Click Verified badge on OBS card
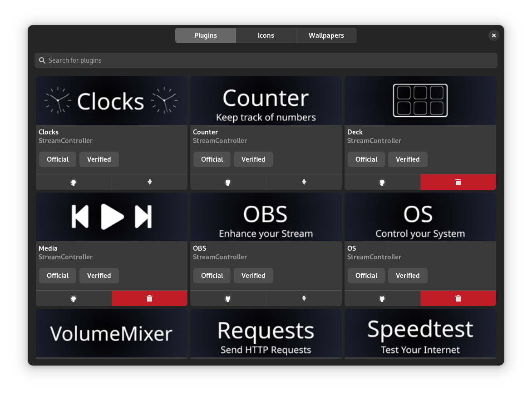Screen dimensions: 532x396 click(x=253, y=276)
